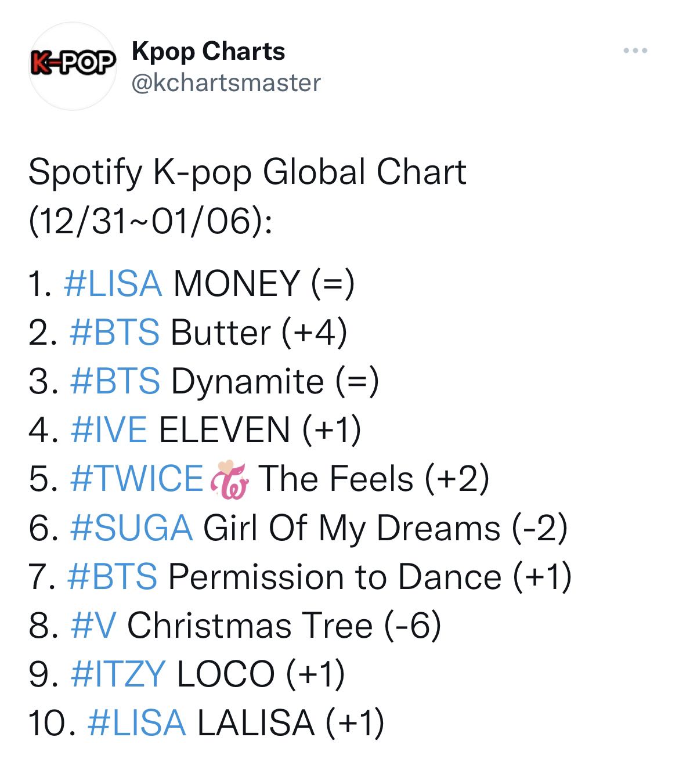Open the #IVE hashtag
This screenshot has width=679, height=784.
tap(109, 430)
